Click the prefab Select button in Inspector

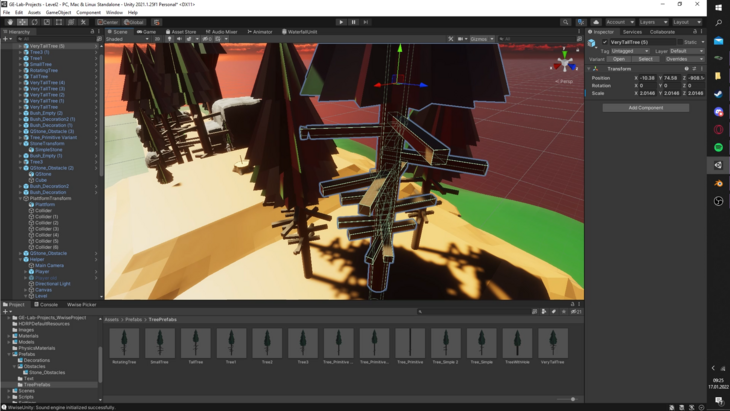[x=646, y=59]
